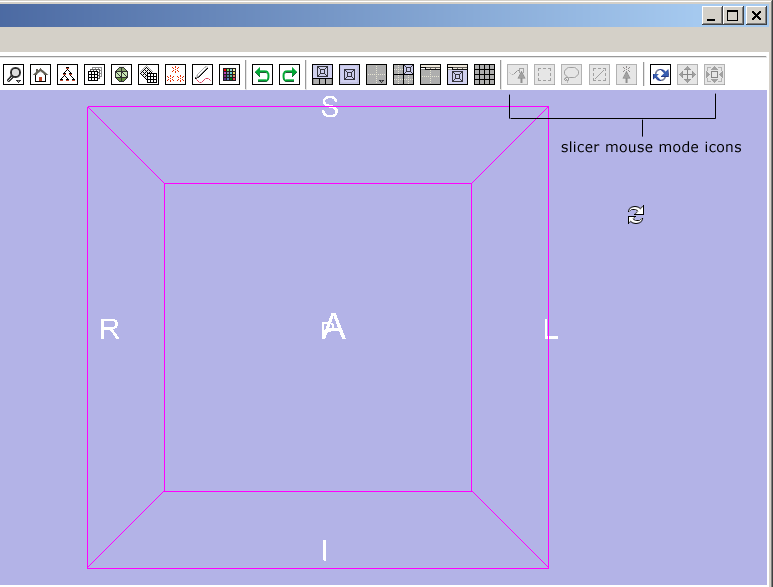Click the volumes module cube icon
Screen dimensions: 773x587
click(95, 74)
